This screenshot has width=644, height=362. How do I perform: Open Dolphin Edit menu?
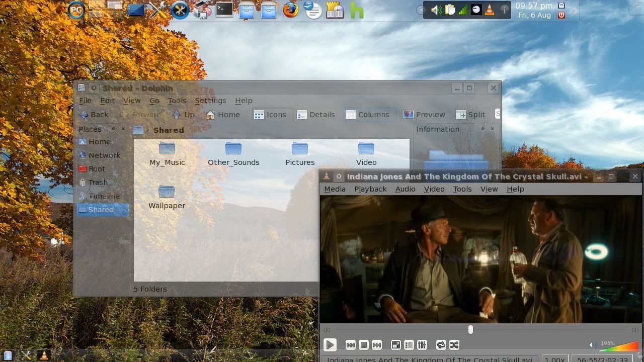coord(107,101)
